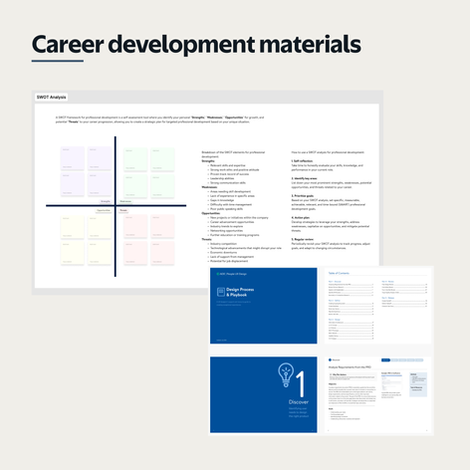Open the blue 'Discover' section page
Viewport: 470px width, 470px height.
pyautogui.click(x=263, y=395)
